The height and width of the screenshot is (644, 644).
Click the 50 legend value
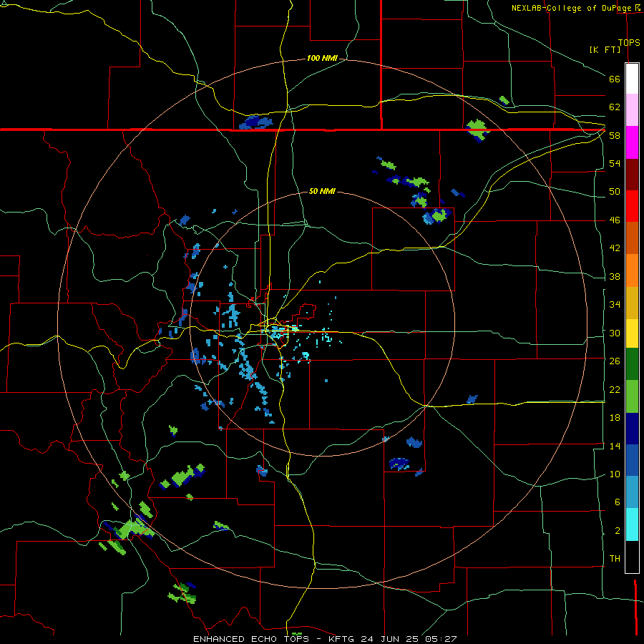click(615, 191)
